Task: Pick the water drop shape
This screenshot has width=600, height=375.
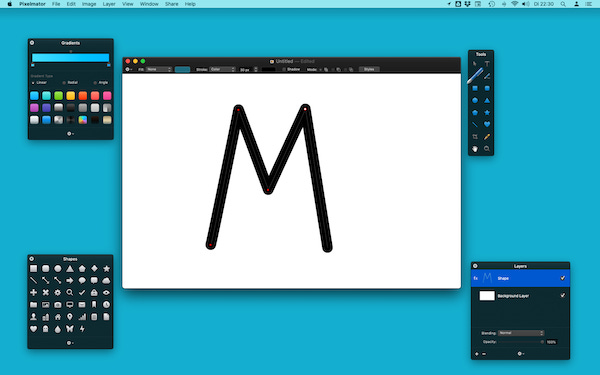Action: pos(58,329)
